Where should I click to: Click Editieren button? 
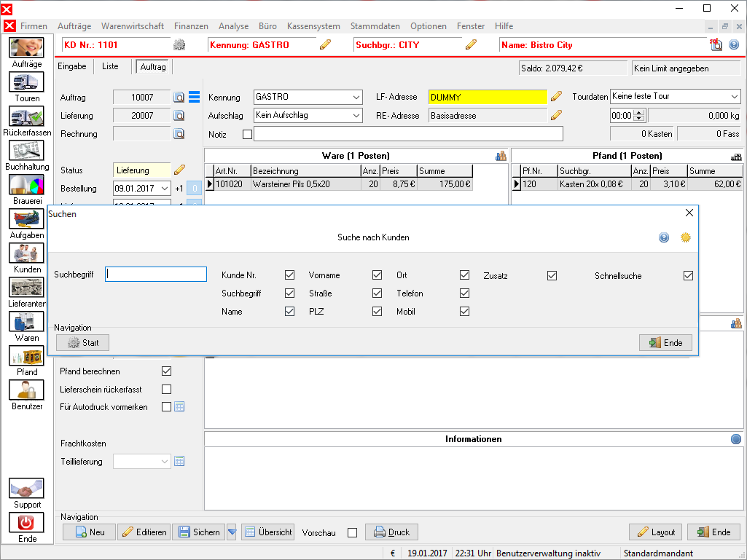point(144,532)
